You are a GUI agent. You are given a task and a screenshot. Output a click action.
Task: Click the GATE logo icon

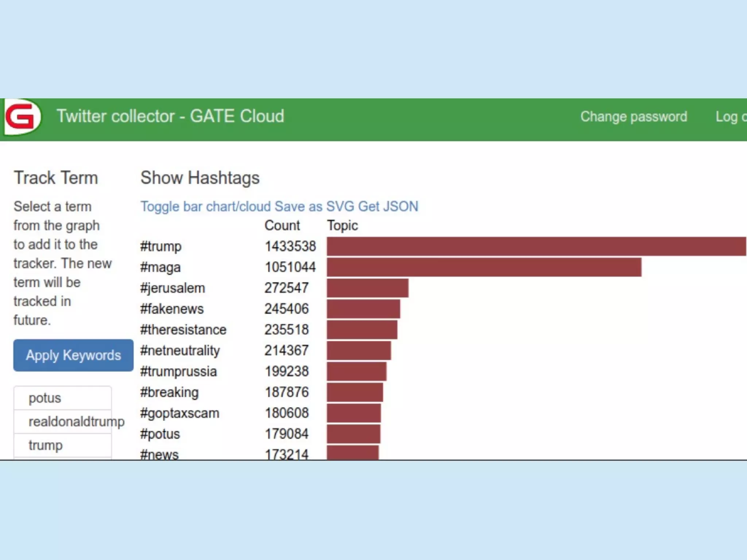tap(22, 117)
